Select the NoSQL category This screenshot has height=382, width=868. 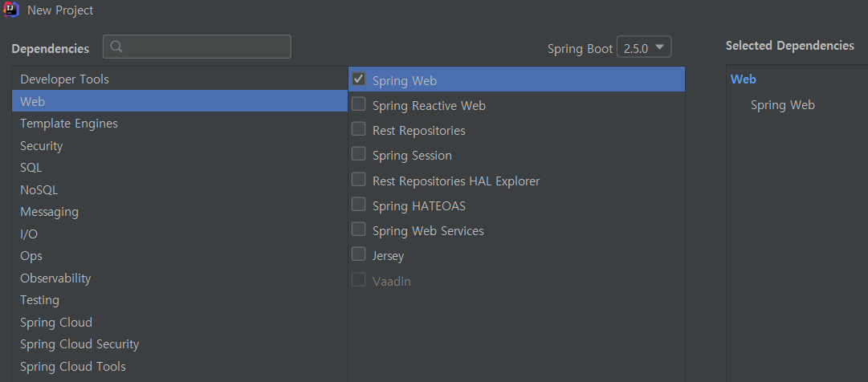[180, 190]
